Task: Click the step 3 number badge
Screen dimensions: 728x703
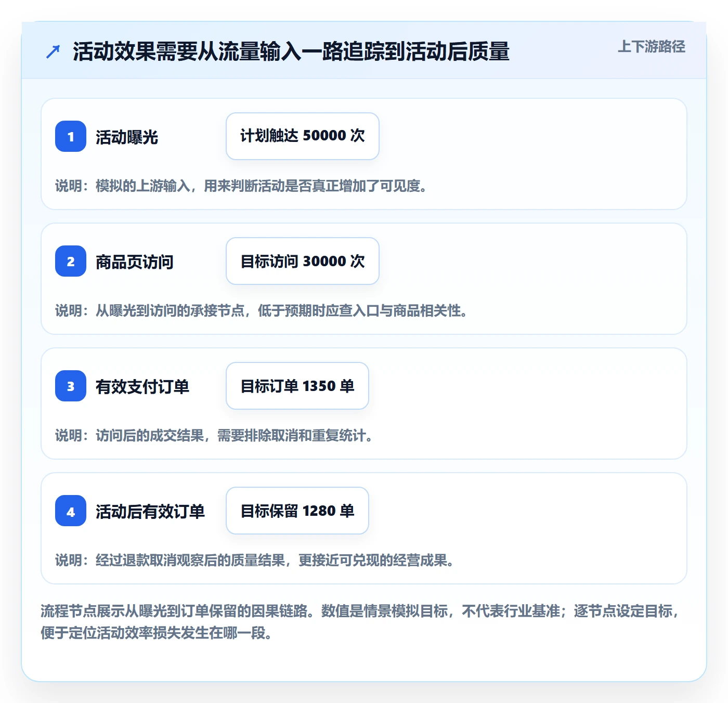Action: click(x=71, y=386)
